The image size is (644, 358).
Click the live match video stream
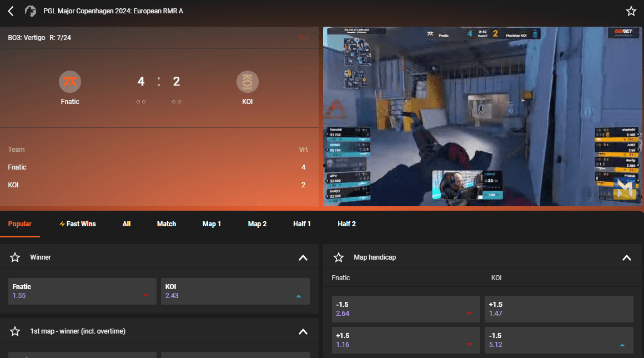[482, 116]
